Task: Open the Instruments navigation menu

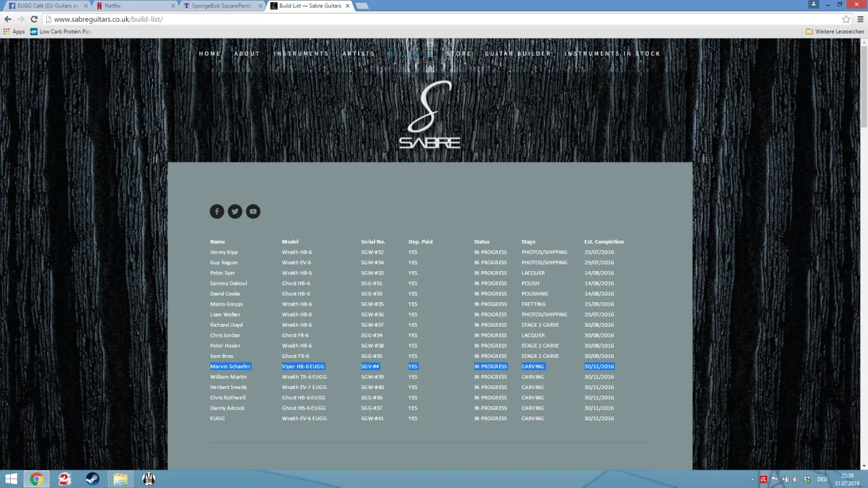Action: point(302,54)
